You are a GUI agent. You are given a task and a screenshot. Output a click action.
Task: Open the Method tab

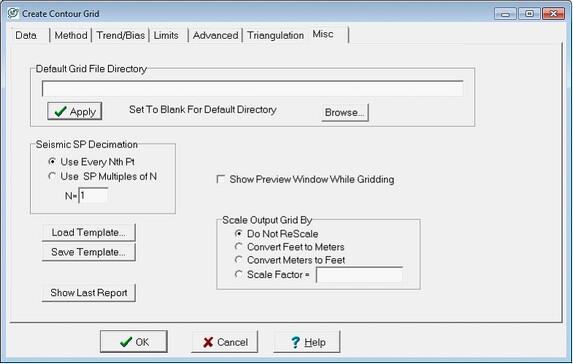(71, 35)
